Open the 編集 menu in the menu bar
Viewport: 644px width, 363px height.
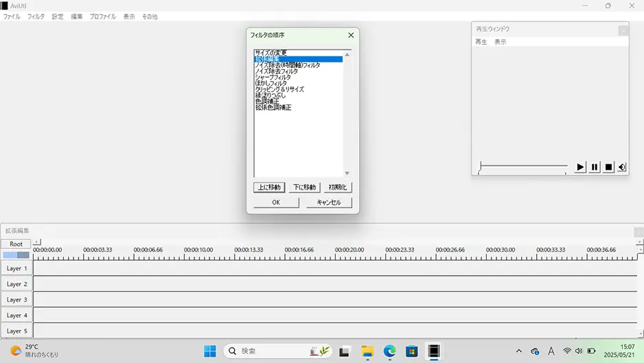coord(76,16)
